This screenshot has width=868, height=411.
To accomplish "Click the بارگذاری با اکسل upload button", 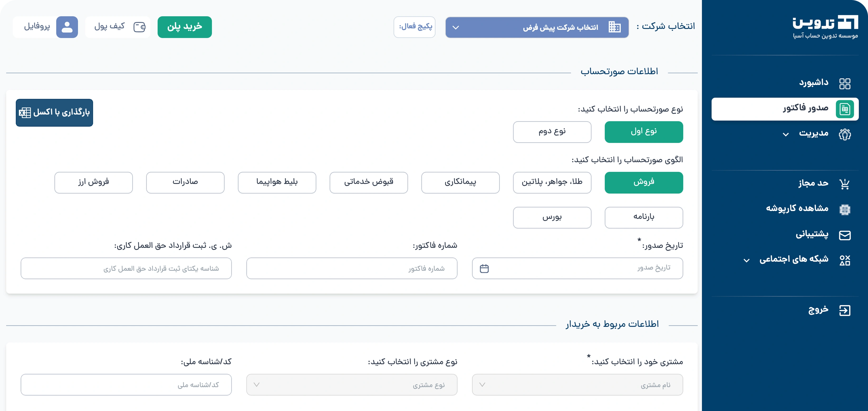I will [x=54, y=112].
